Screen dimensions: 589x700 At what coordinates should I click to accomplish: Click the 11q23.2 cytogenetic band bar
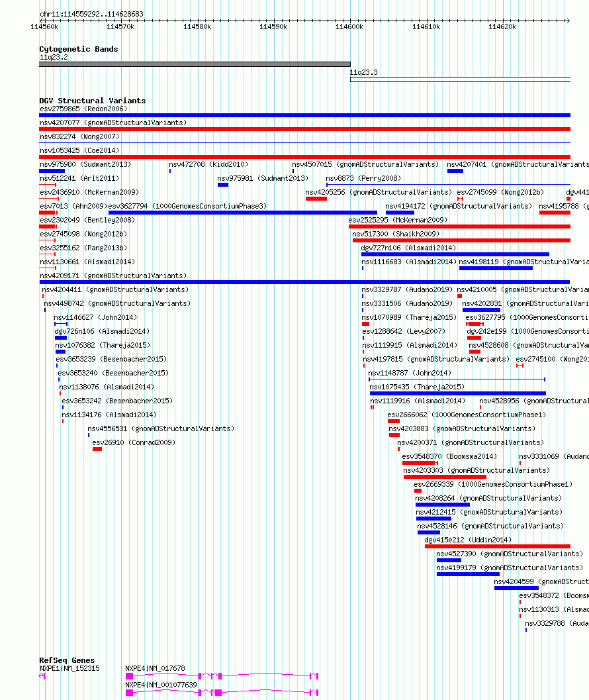pos(195,64)
